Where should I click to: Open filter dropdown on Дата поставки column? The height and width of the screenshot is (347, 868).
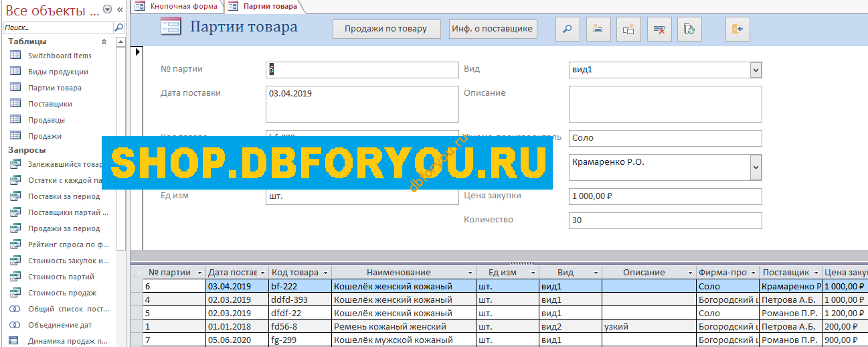point(264,273)
